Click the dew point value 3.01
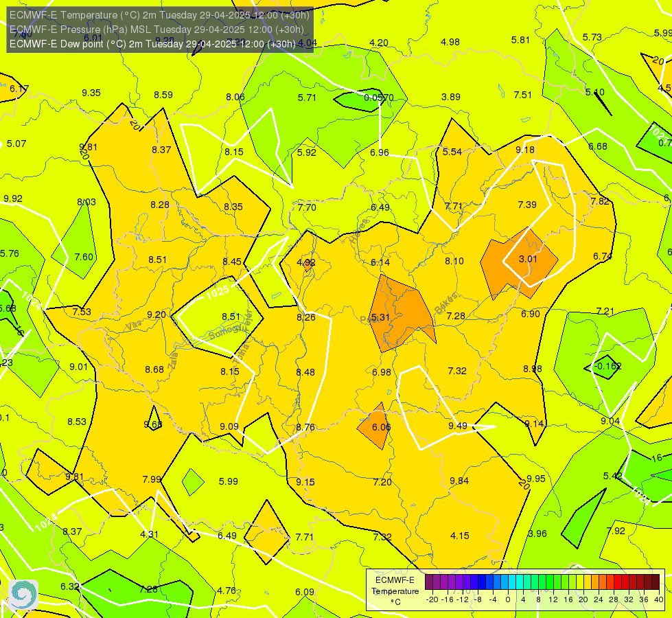672x618 pixels. (528, 259)
